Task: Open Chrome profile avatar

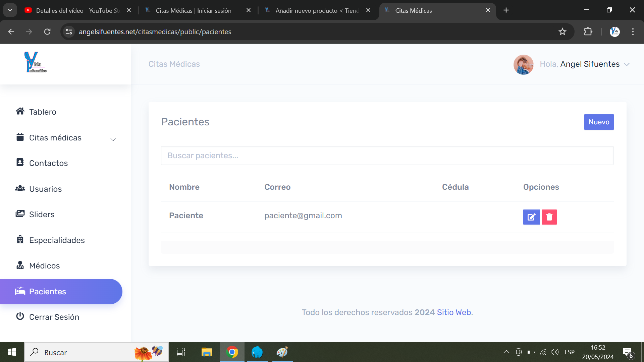Action: pos(615,32)
